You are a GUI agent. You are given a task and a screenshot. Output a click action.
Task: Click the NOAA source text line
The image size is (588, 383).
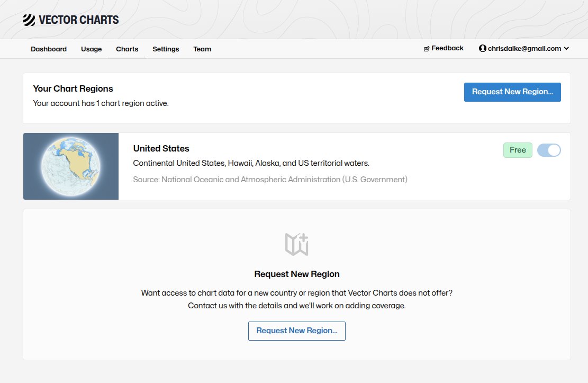270,180
